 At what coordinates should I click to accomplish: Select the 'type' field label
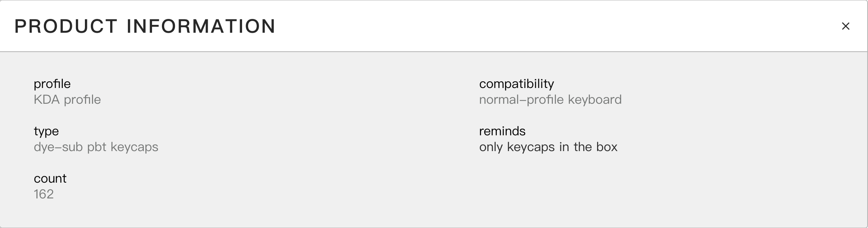46,131
